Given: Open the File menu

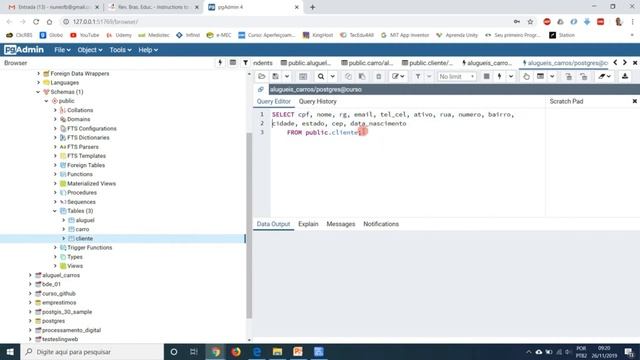Looking at the screenshot, I should point(62,50).
